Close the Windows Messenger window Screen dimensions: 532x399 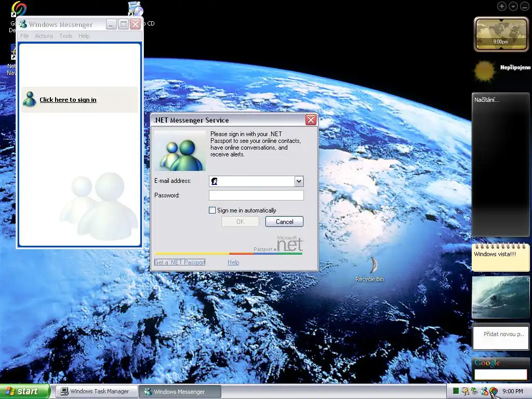pos(136,24)
